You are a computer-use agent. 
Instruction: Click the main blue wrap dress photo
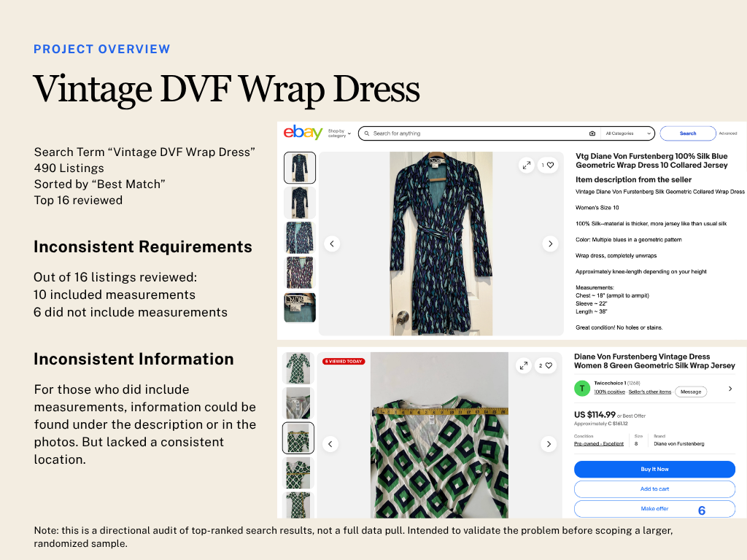coord(441,244)
